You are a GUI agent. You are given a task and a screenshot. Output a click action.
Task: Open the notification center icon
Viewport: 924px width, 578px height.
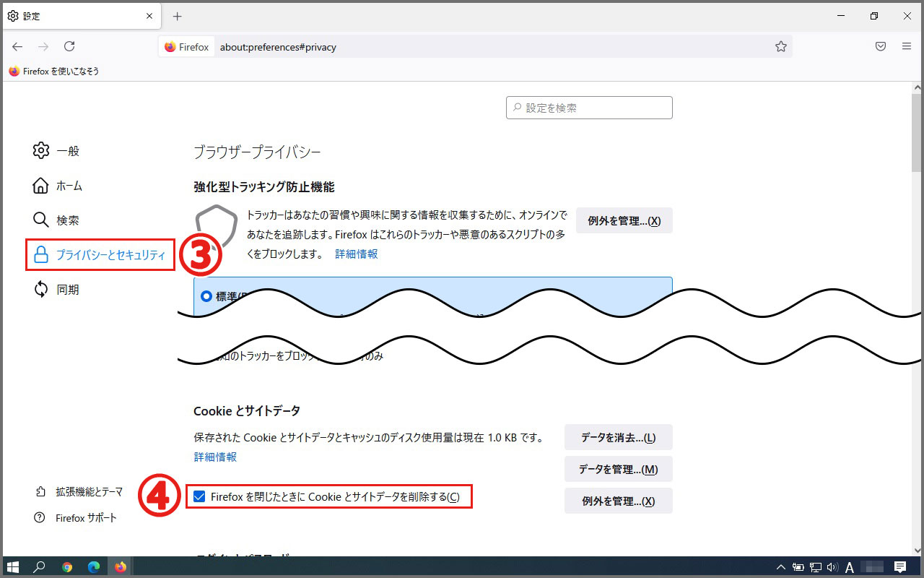pyautogui.click(x=900, y=567)
